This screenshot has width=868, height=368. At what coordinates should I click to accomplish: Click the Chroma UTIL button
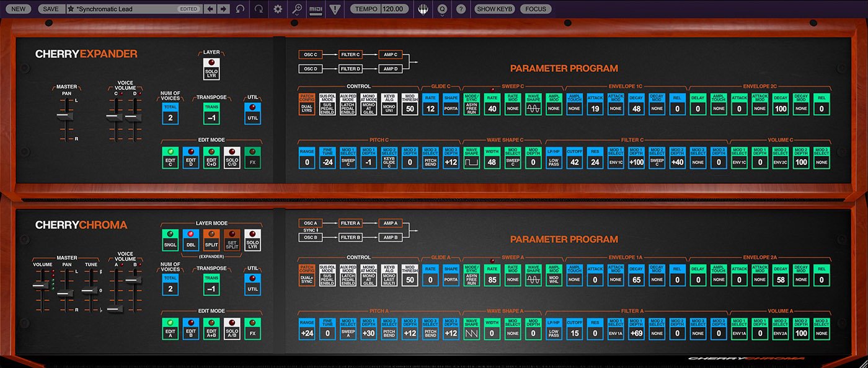coord(252,284)
